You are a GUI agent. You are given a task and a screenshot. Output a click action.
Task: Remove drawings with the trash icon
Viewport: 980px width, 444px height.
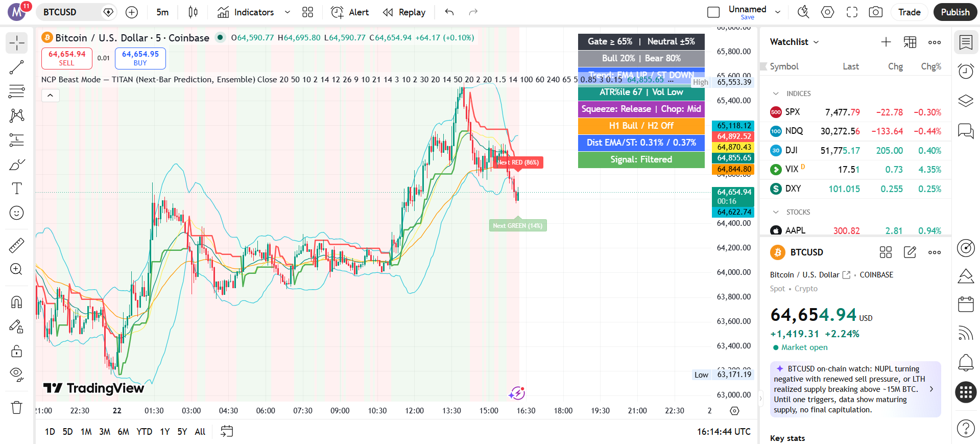pyautogui.click(x=17, y=407)
